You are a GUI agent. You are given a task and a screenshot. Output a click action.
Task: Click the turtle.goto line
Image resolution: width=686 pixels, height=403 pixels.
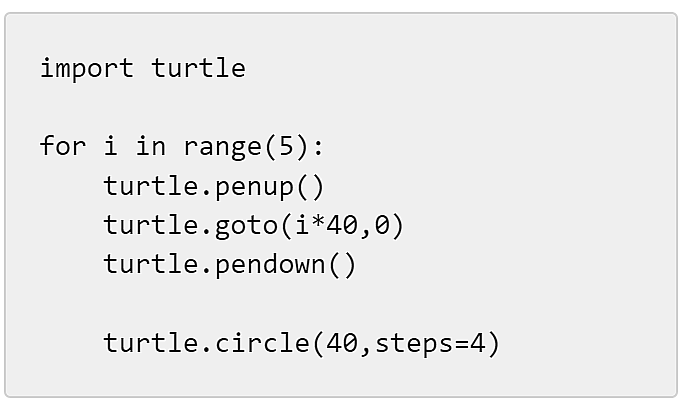coord(253,226)
